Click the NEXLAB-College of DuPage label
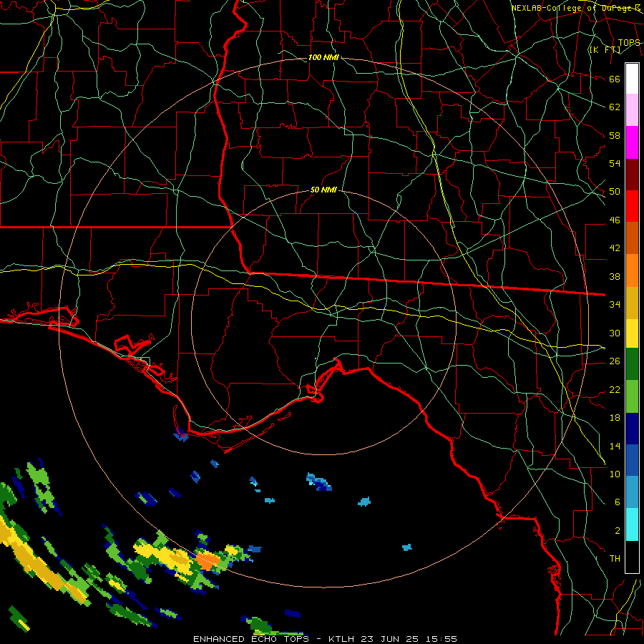The height and width of the screenshot is (644, 644). point(576,8)
